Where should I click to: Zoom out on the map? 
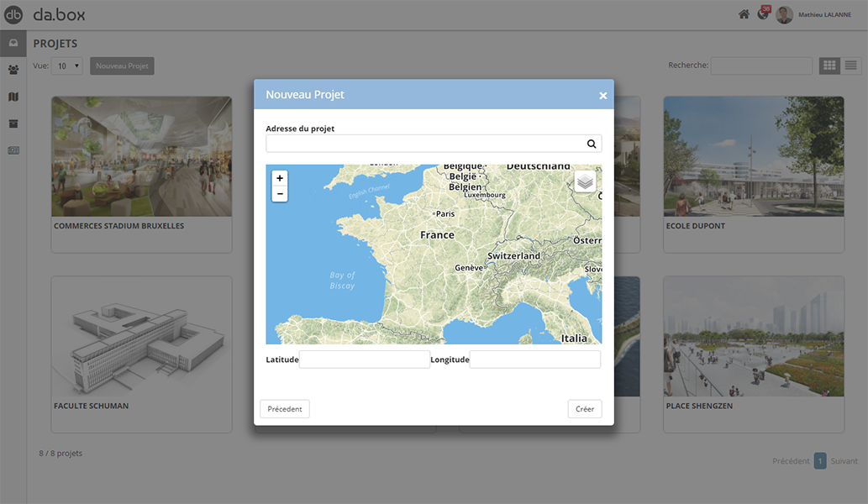(x=280, y=194)
